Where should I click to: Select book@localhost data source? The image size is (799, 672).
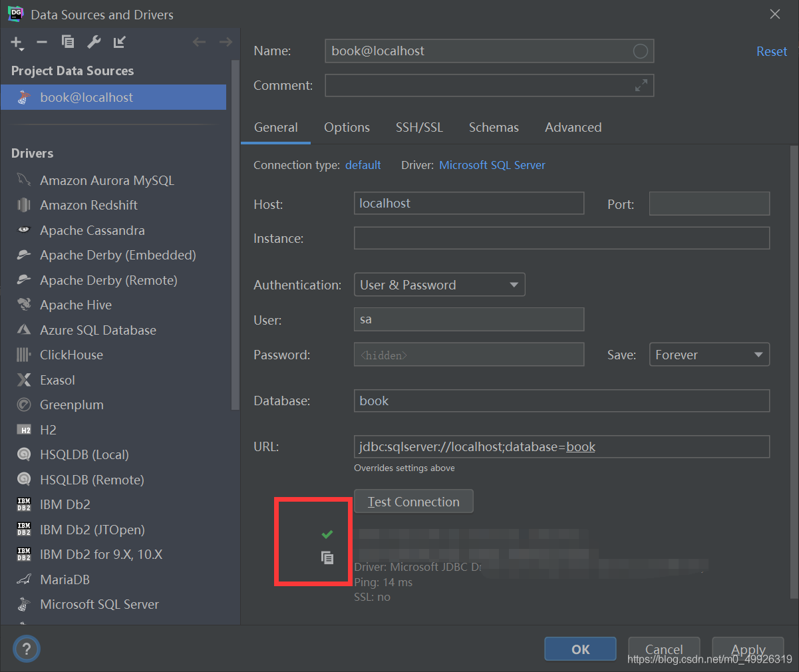point(114,97)
